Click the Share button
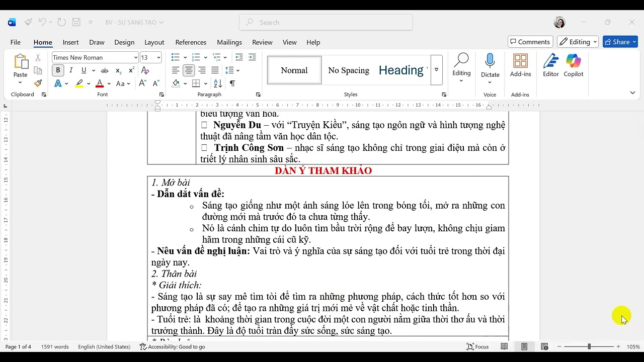Viewport: 644px width, 362px height. click(x=620, y=42)
